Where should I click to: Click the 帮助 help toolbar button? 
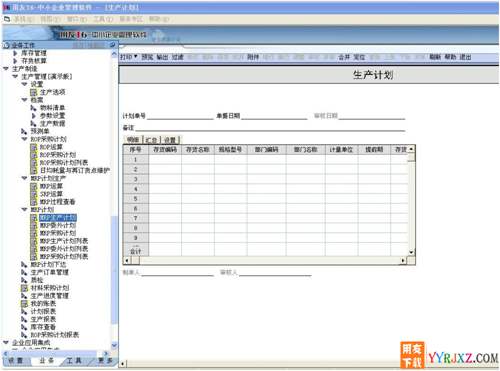(x=450, y=57)
